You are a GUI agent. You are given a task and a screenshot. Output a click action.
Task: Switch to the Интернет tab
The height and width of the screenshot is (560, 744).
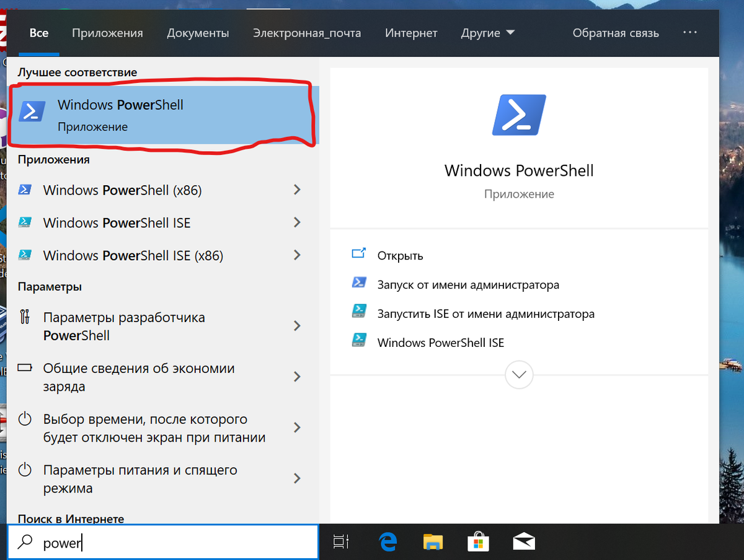tap(411, 33)
